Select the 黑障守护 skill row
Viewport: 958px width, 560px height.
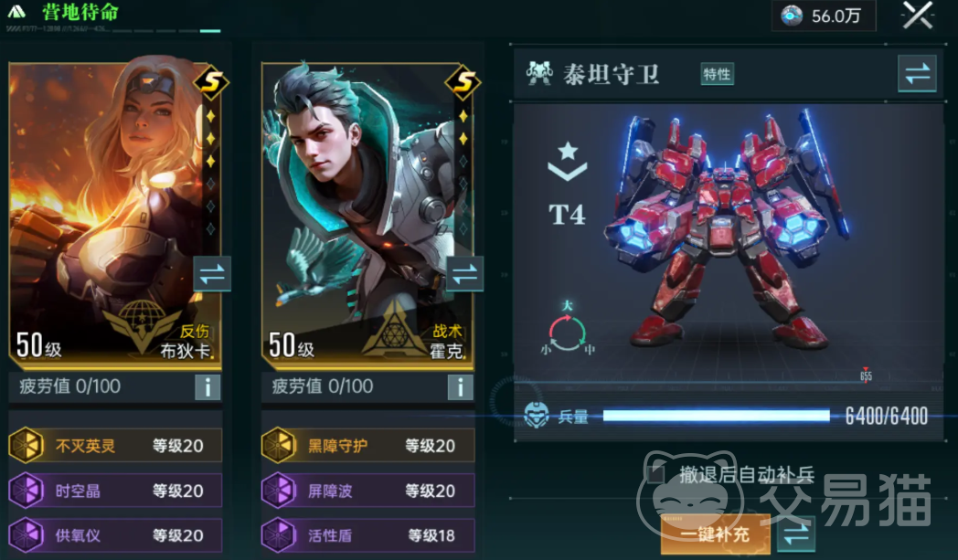tap(367, 445)
